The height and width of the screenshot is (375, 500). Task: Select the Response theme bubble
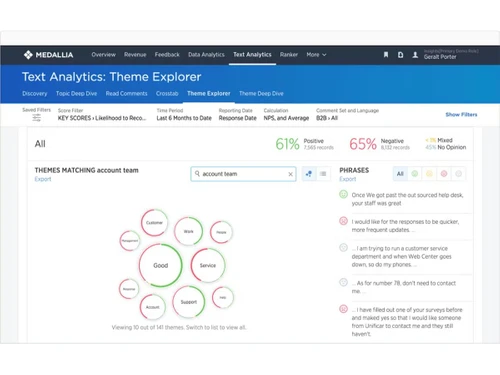tap(129, 289)
